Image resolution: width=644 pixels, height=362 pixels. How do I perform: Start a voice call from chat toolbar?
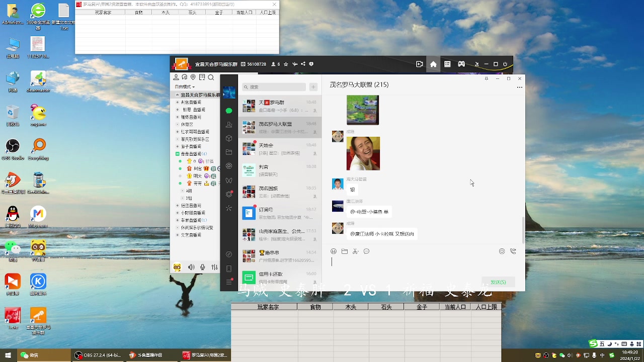coord(513,251)
